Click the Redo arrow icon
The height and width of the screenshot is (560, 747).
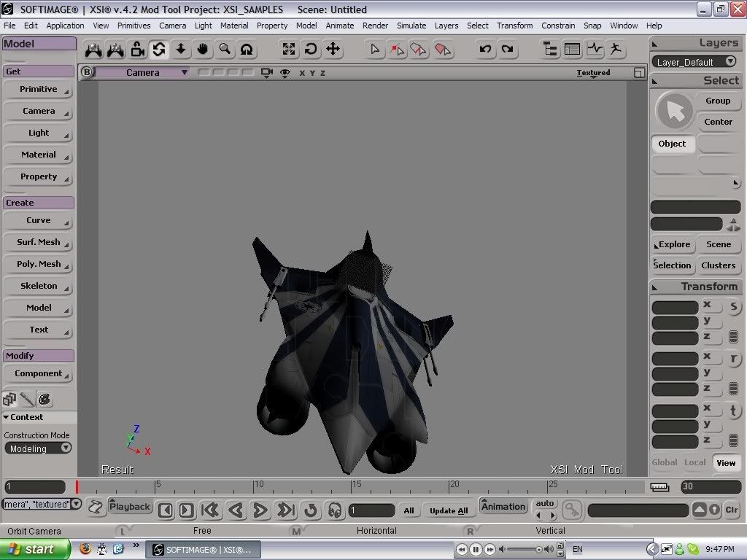click(x=508, y=49)
